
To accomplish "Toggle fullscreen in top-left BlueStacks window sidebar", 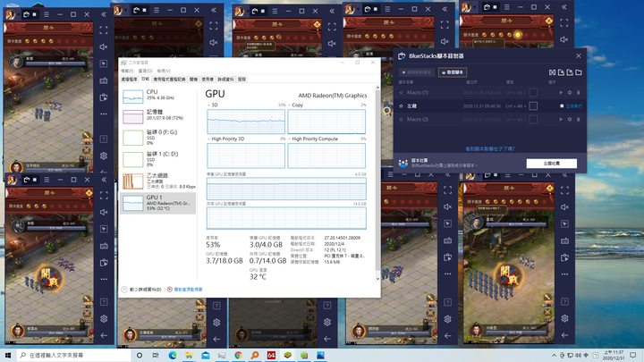I will tap(104, 30).
